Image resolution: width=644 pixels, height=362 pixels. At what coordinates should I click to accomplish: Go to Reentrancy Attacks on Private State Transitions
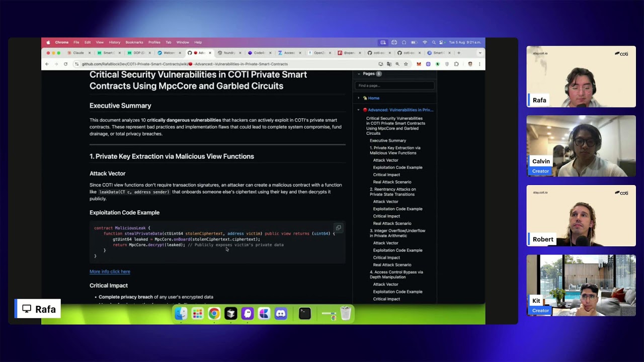(x=393, y=192)
